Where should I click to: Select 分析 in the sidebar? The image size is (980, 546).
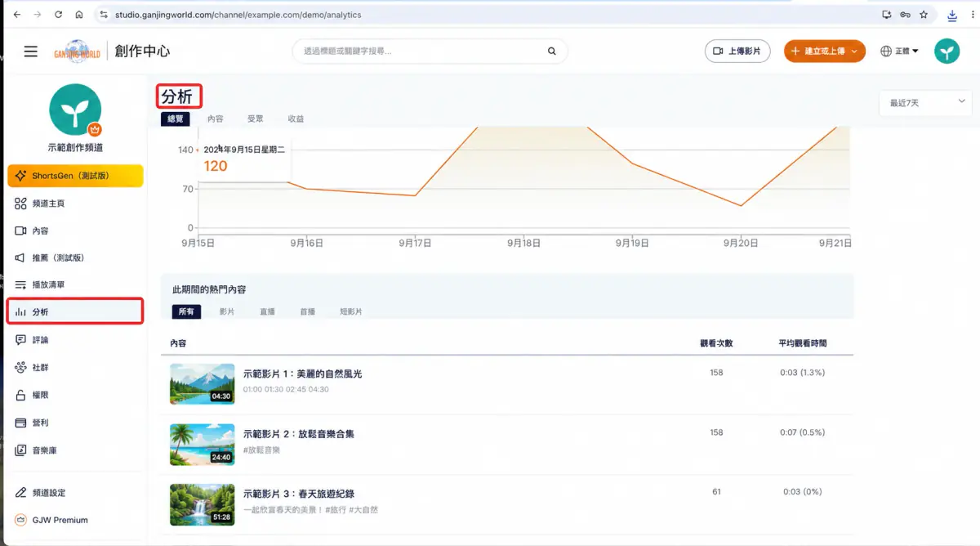click(75, 311)
